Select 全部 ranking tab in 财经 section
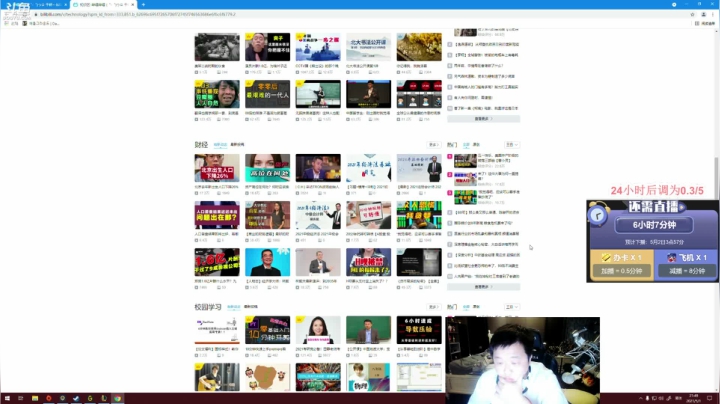 (466, 145)
